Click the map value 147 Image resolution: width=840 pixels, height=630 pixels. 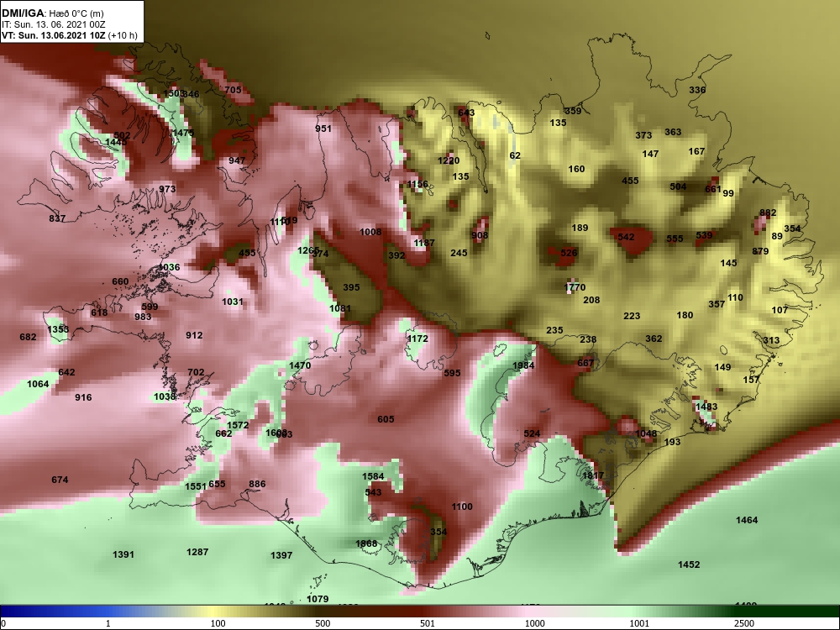[x=650, y=155]
